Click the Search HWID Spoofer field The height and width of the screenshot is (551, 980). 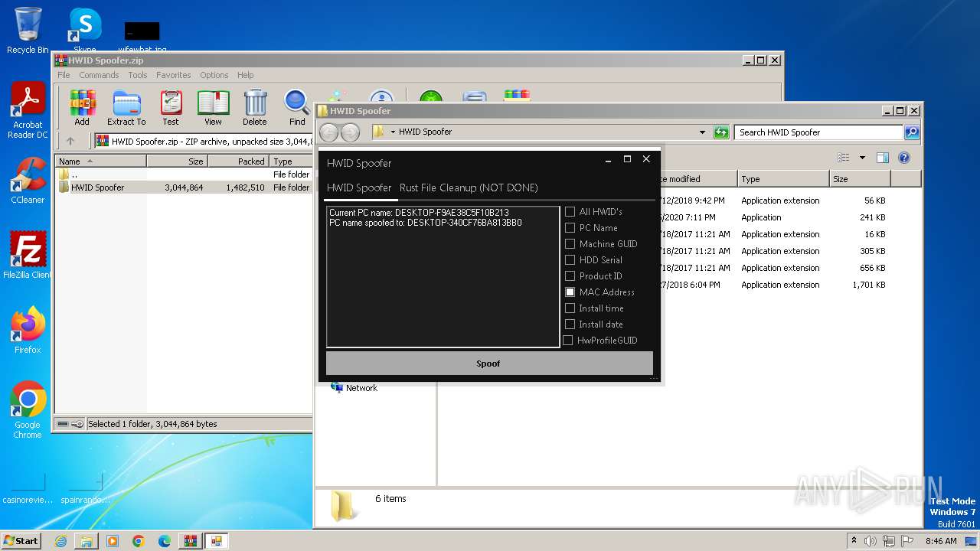point(818,132)
